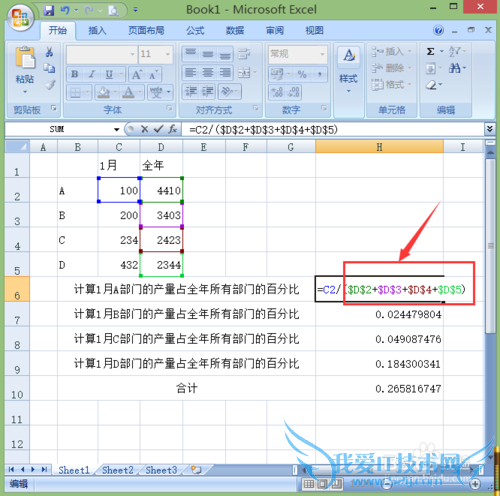Open the Find and Select binoculars
The image size is (500, 496).
(x=455, y=69)
